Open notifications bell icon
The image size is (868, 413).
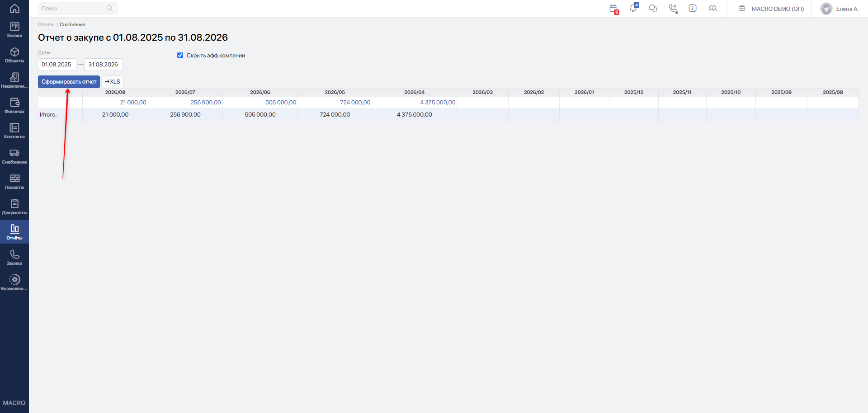click(633, 8)
